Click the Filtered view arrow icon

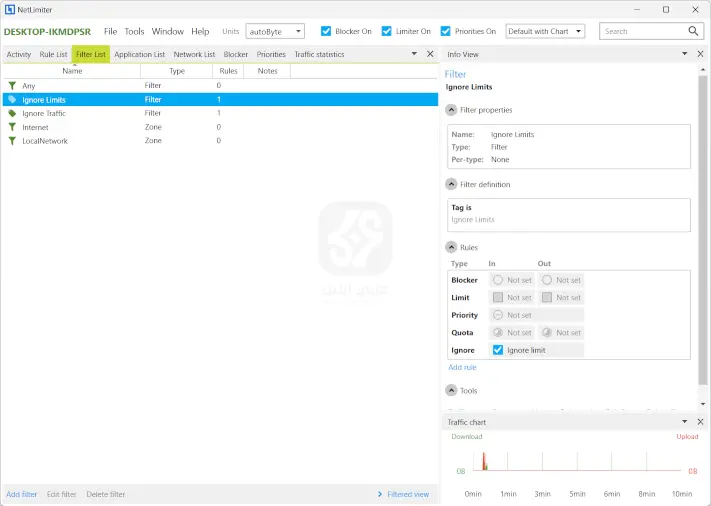pos(380,494)
